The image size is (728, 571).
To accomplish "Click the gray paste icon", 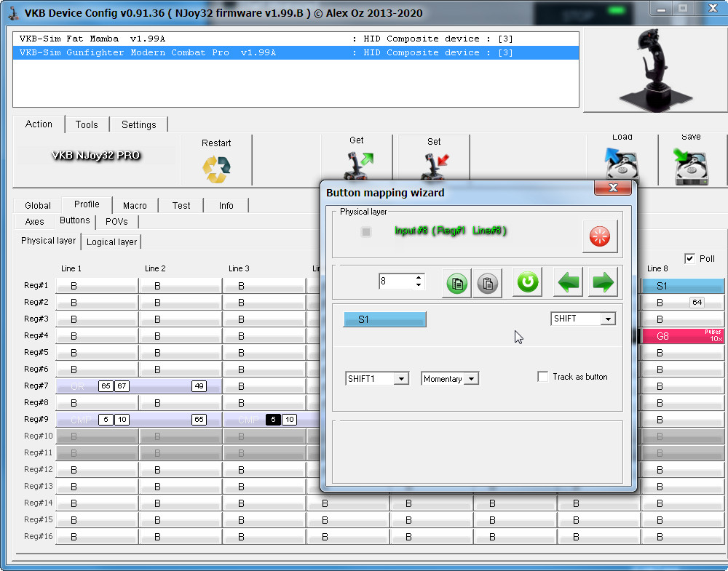I will coord(488,283).
